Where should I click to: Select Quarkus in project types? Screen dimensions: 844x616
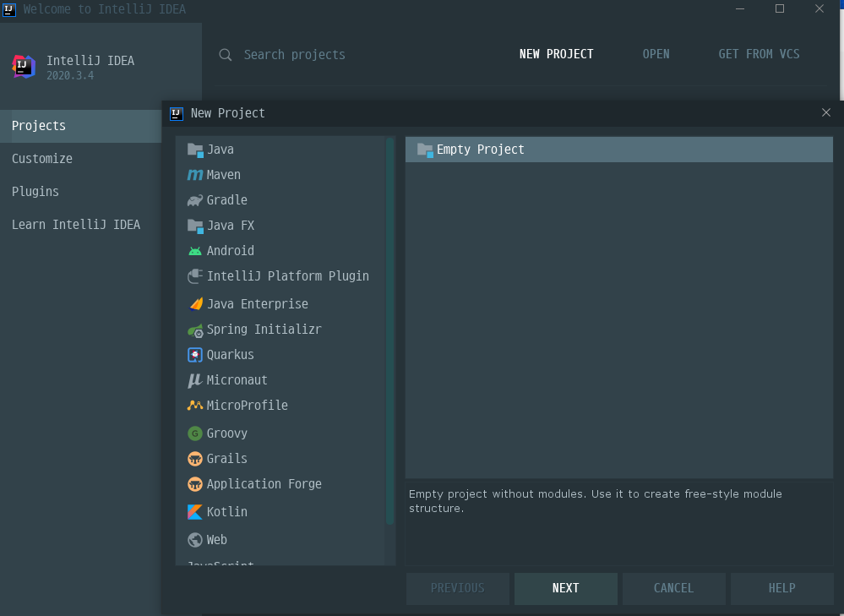click(280, 355)
